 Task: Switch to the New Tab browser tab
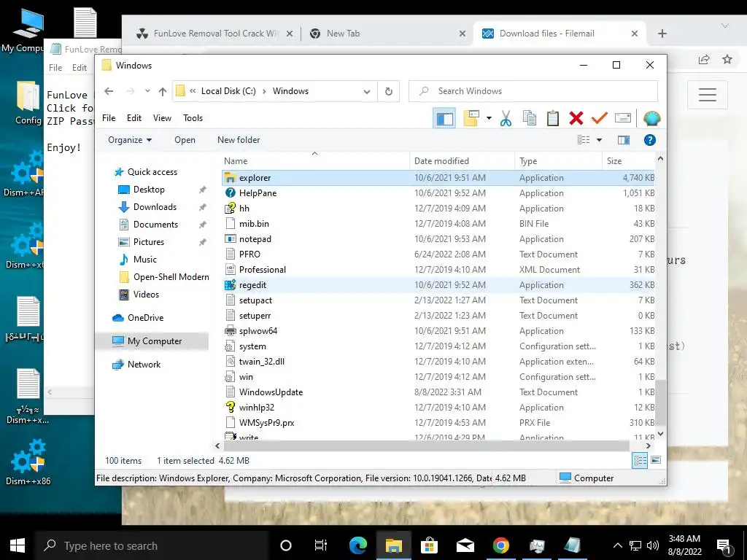(387, 34)
